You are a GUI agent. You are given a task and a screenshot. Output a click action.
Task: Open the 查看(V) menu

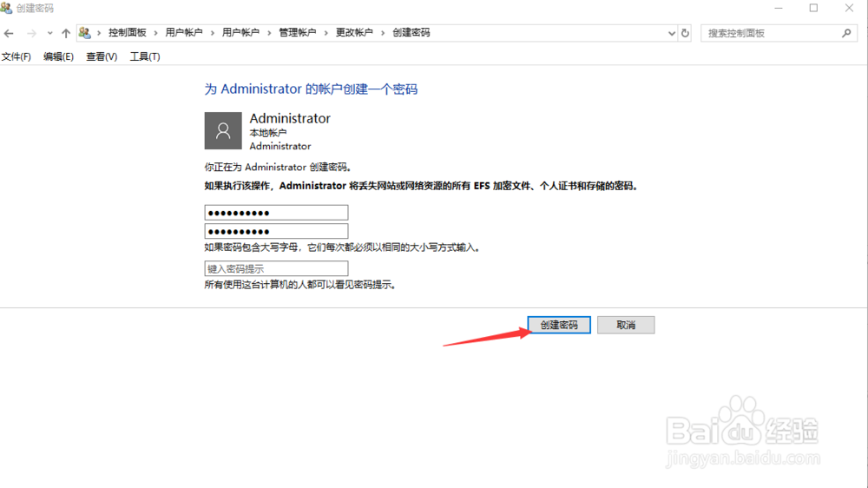click(102, 56)
